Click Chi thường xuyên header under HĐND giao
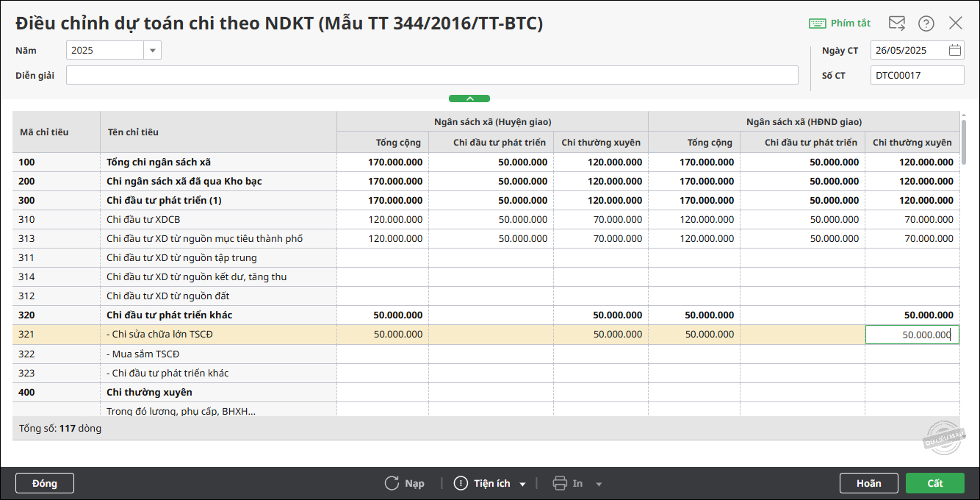 tap(912, 143)
